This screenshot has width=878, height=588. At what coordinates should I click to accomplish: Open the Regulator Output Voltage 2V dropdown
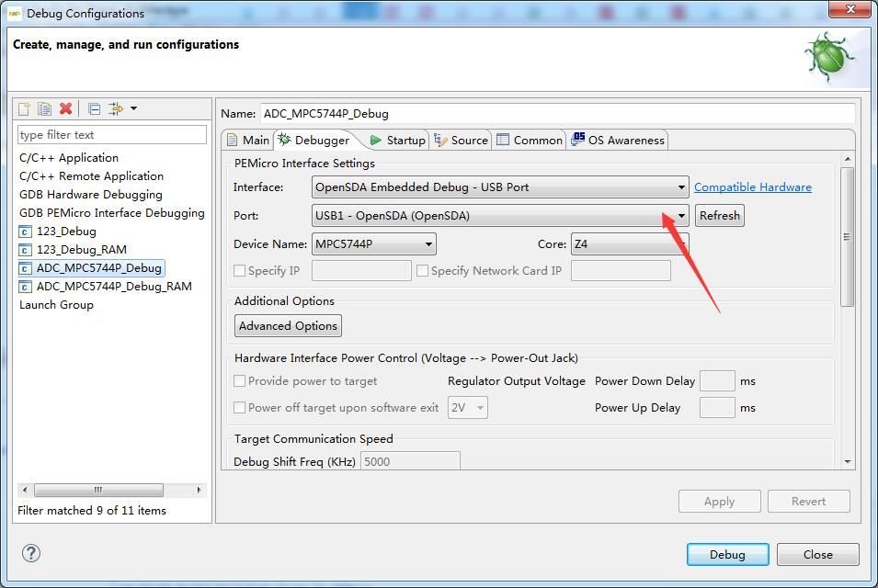pyautogui.click(x=468, y=407)
